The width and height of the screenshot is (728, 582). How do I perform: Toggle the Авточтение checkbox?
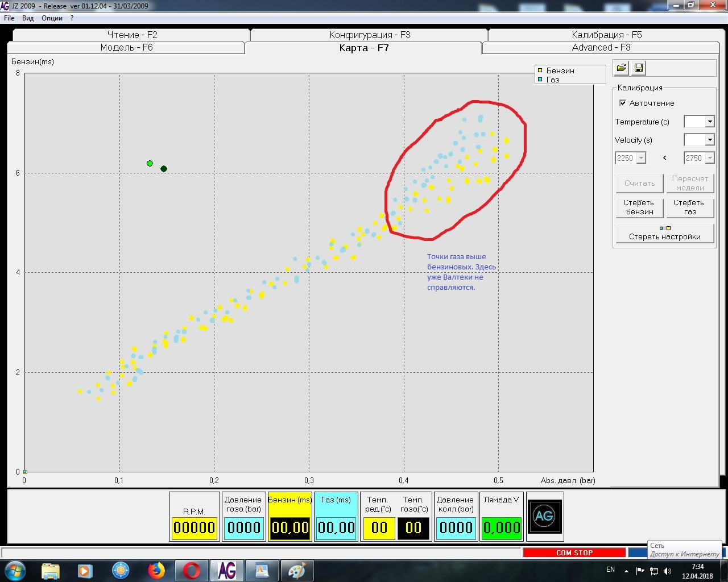(x=623, y=103)
